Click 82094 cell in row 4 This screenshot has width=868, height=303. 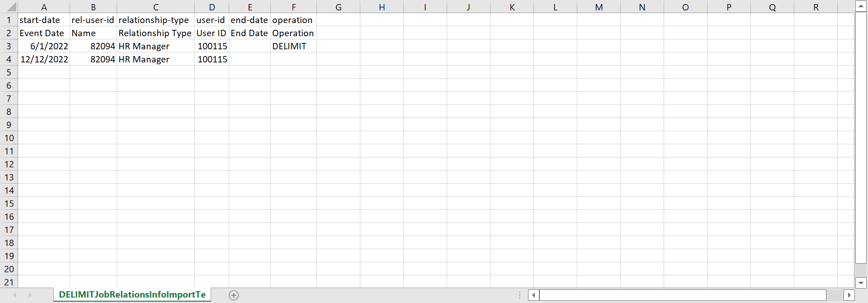[93, 59]
